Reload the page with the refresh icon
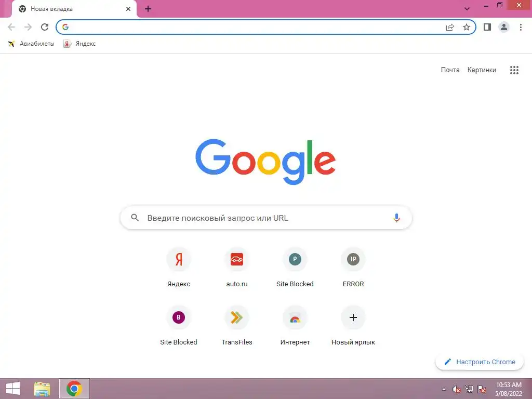The image size is (532, 399). click(45, 27)
